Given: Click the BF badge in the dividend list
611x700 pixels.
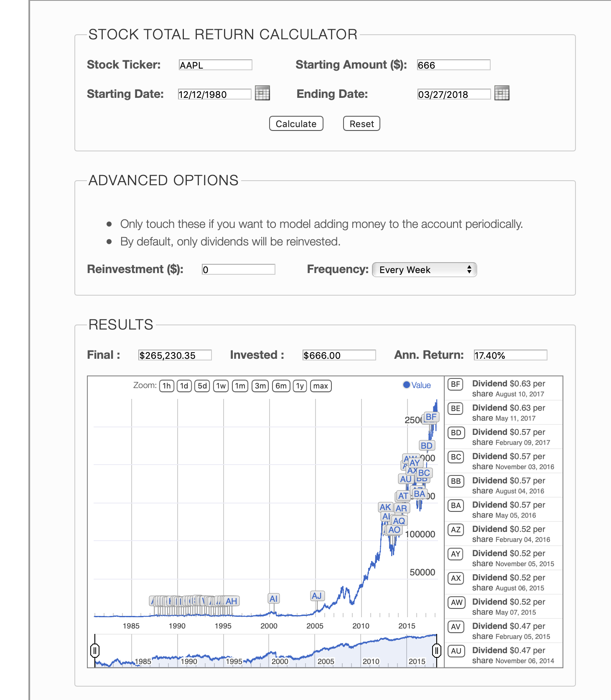Looking at the screenshot, I should tap(456, 384).
